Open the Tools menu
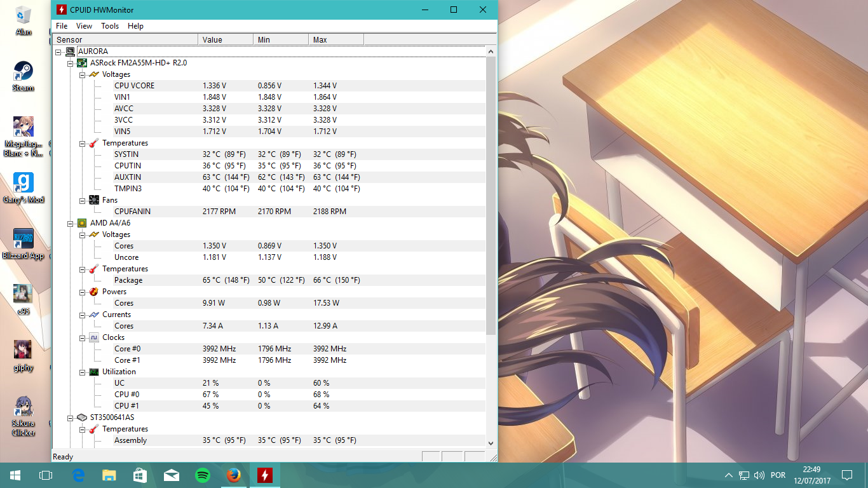This screenshot has width=868, height=488. coord(110,26)
